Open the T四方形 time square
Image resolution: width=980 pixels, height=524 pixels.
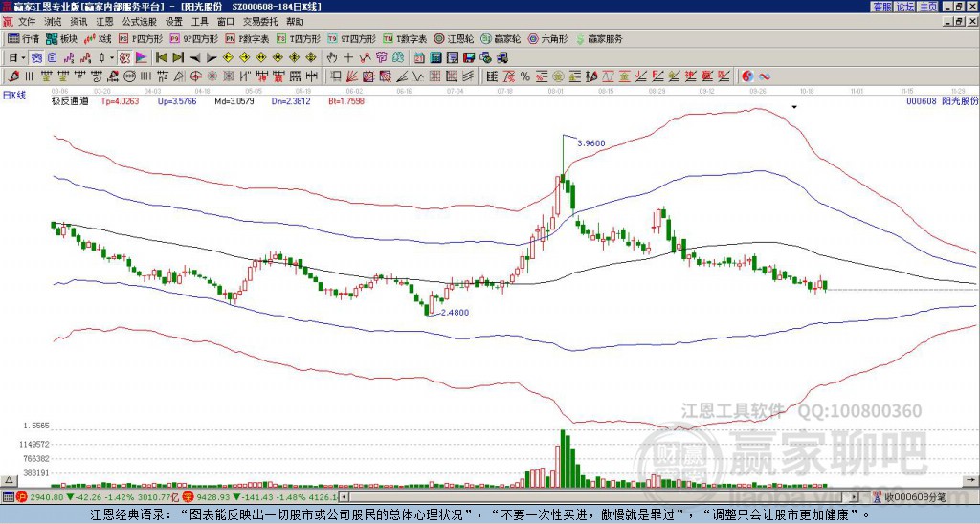click(x=299, y=38)
